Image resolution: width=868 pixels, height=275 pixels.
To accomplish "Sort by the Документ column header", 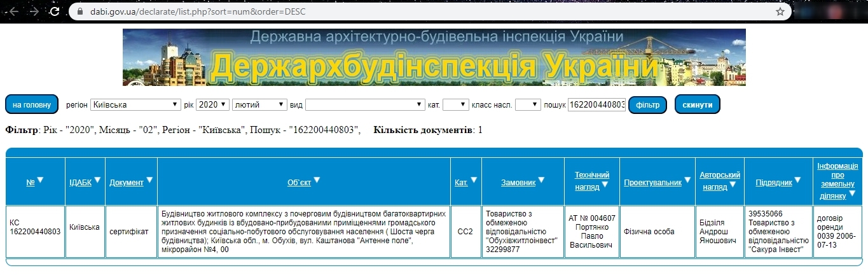I will point(127,182).
